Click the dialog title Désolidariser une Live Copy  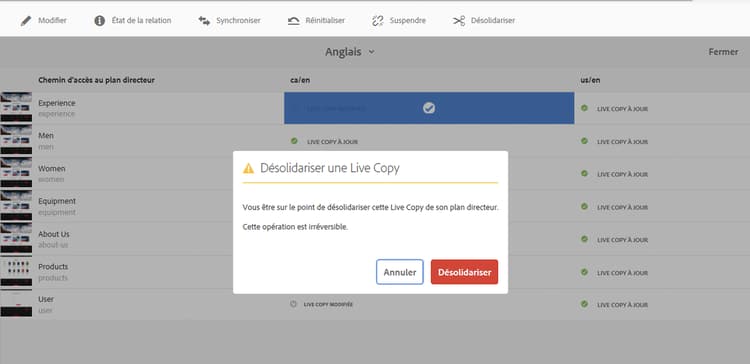(x=330, y=168)
